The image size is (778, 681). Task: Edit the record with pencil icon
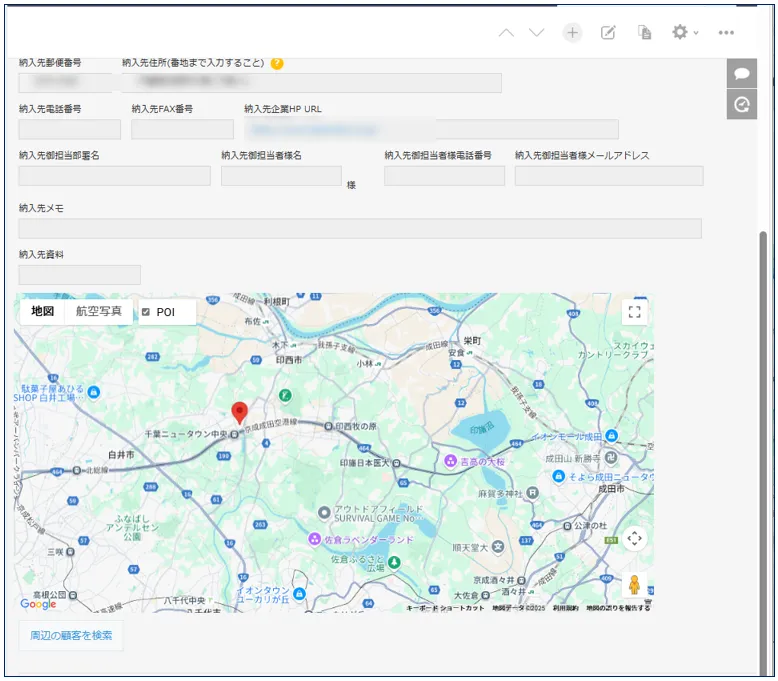pyautogui.click(x=608, y=33)
